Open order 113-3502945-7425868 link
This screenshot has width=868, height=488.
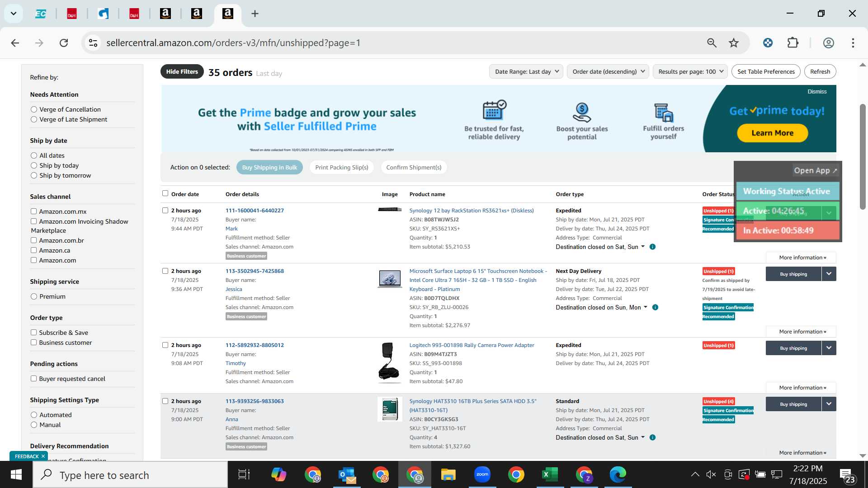(x=255, y=271)
